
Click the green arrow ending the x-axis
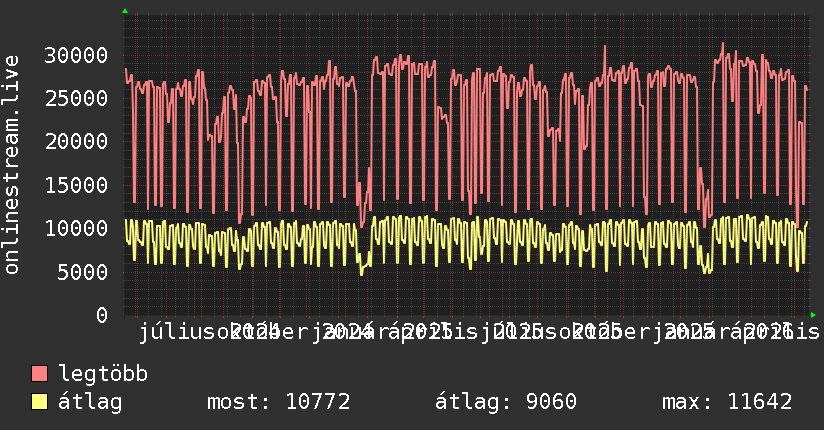pyautogui.click(x=813, y=315)
